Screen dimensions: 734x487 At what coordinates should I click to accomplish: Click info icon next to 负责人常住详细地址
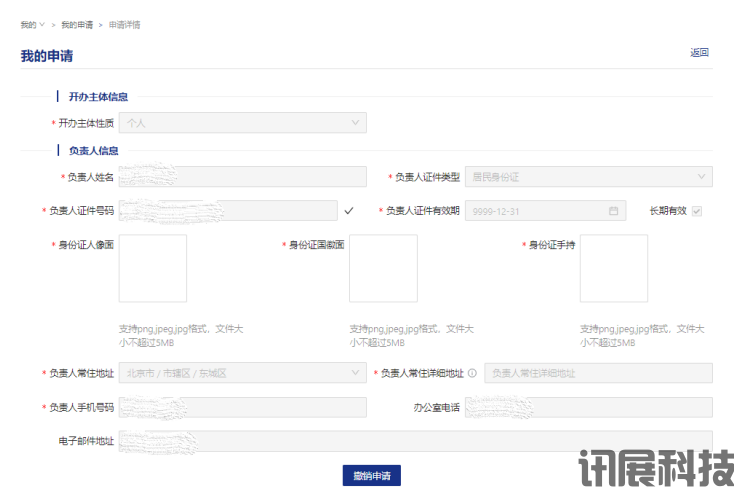(472, 374)
